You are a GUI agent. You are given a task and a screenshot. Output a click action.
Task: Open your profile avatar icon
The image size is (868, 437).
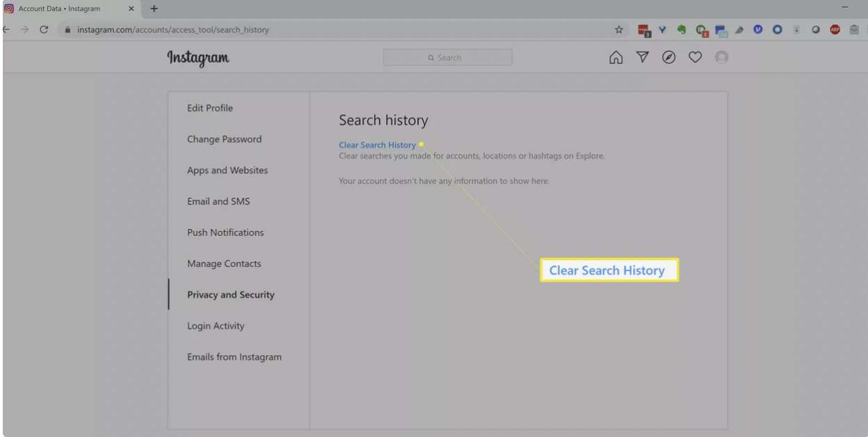click(721, 57)
